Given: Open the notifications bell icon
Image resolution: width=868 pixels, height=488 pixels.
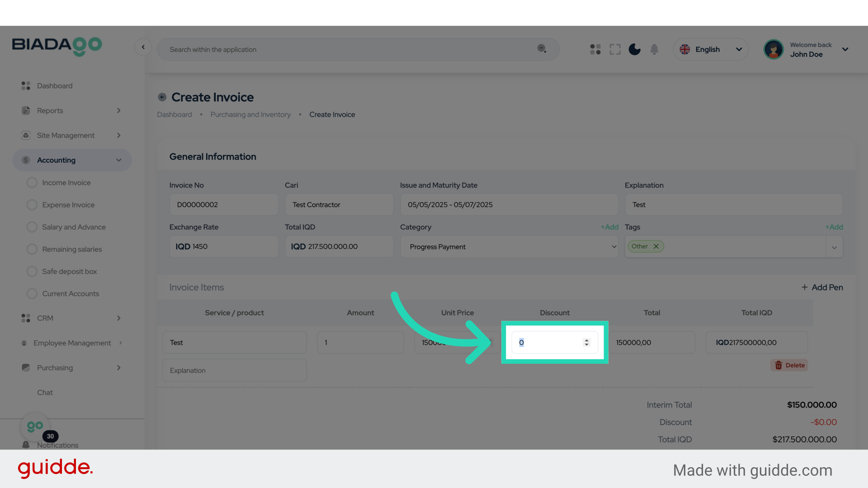Looking at the screenshot, I should [654, 49].
